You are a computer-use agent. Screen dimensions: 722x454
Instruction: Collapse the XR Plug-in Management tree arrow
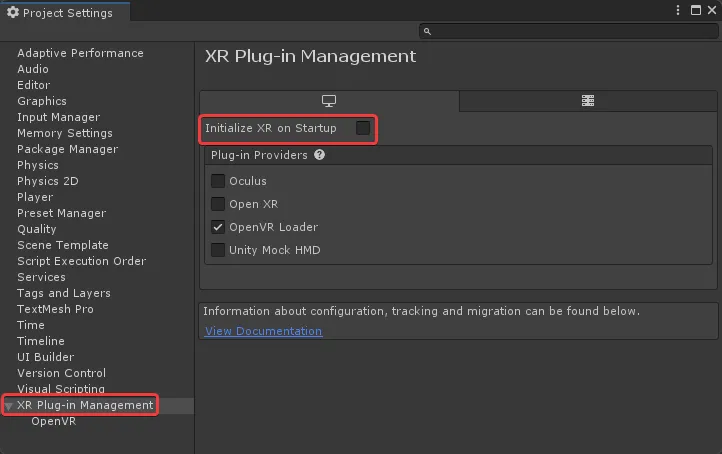click(9, 406)
